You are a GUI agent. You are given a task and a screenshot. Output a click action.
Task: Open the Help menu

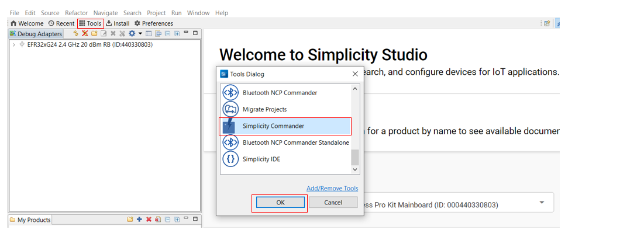pyautogui.click(x=221, y=13)
